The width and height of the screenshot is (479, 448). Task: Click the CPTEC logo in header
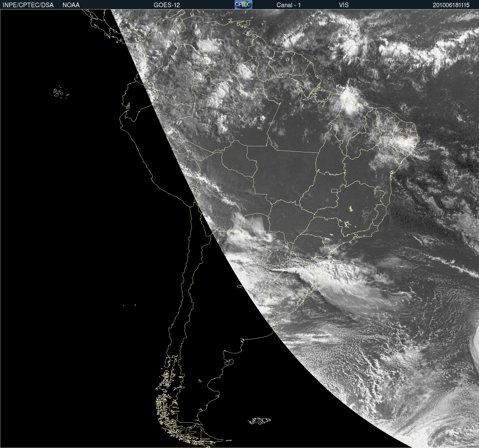click(243, 5)
